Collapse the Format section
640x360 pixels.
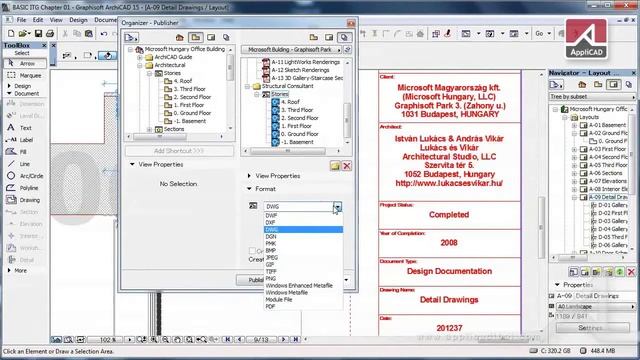(249, 189)
